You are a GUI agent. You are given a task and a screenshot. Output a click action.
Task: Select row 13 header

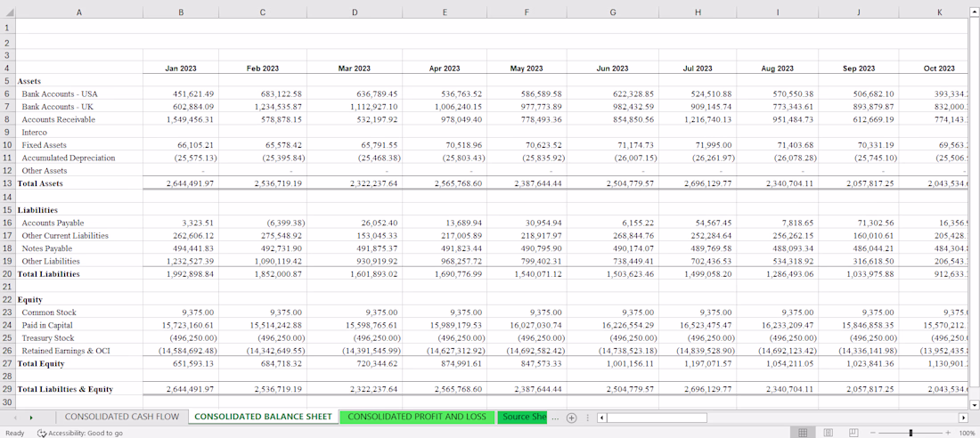tap(7, 183)
